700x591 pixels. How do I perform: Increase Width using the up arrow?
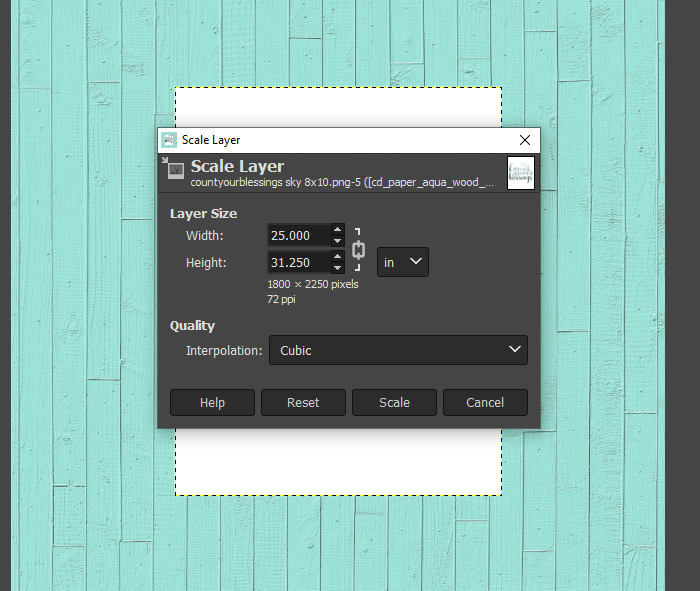pos(337,230)
